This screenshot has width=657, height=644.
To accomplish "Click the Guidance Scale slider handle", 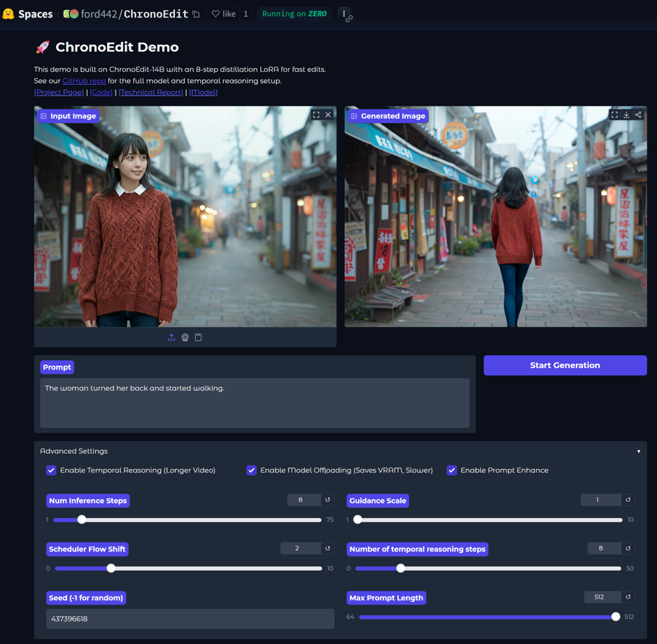I will 358,519.
